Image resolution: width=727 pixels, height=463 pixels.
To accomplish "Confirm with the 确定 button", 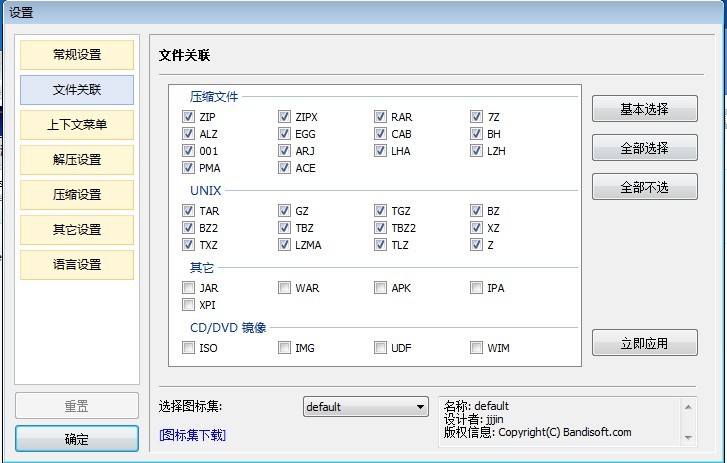I will [x=77, y=439].
